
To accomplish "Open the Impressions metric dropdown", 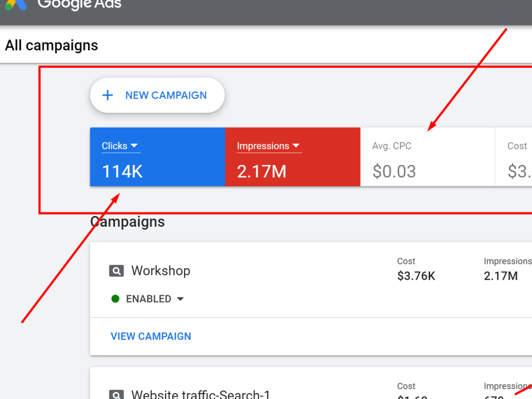I will (268, 146).
